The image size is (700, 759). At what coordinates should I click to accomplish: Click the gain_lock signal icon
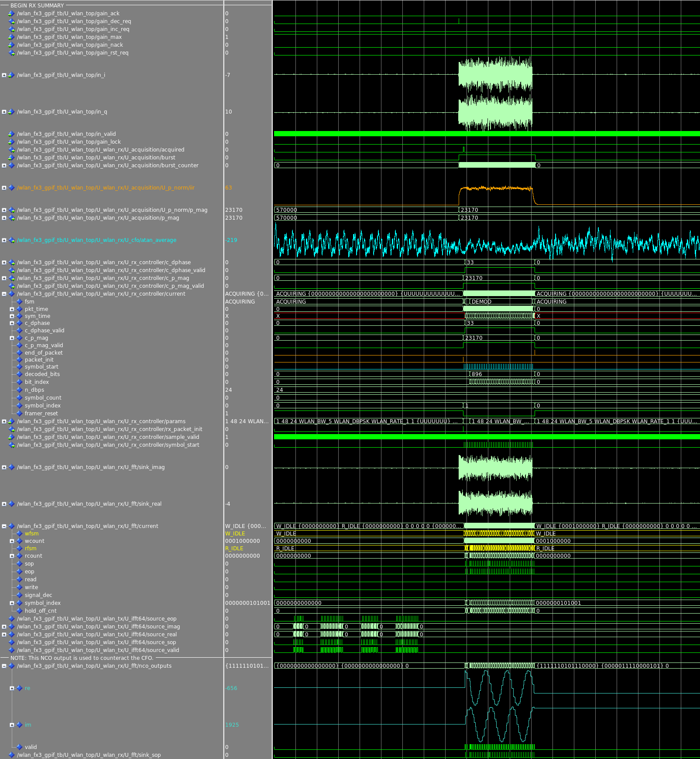coord(11,142)
